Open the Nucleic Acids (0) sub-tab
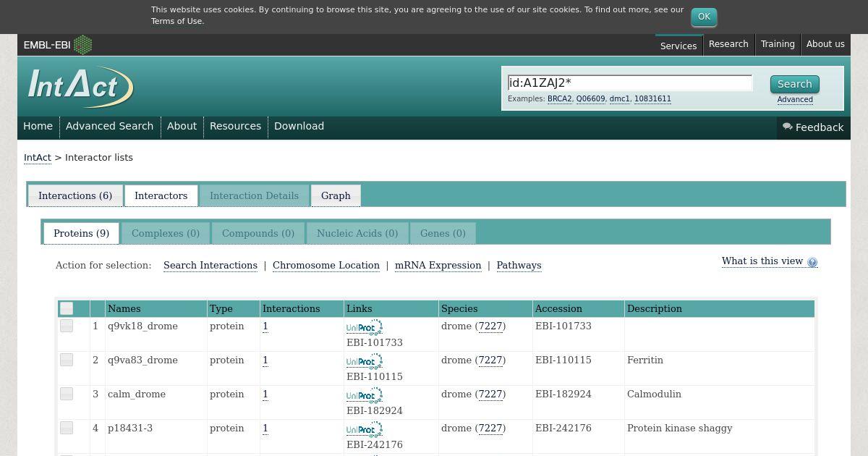 [x=357, y=233]
